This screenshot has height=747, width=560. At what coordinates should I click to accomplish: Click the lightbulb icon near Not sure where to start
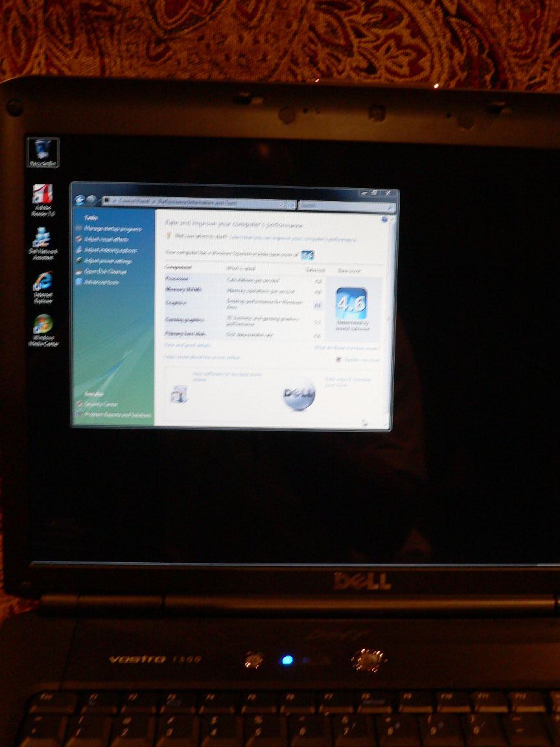point(169,235)
